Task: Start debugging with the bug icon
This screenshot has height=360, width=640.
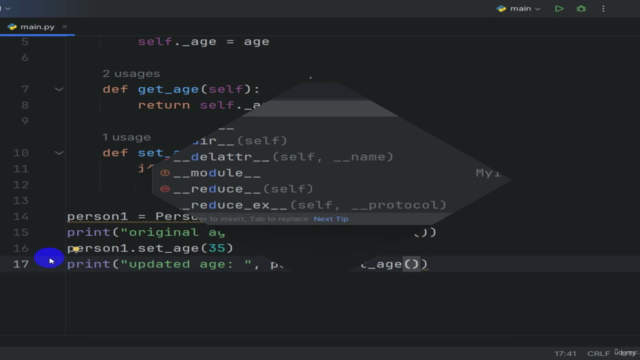Action: coord(581,9)
